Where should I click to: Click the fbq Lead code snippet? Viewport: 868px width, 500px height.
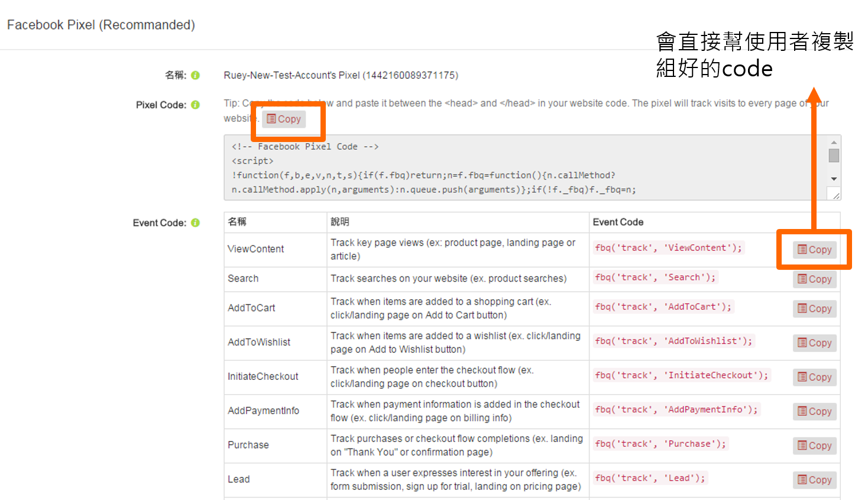click(650, 479)
